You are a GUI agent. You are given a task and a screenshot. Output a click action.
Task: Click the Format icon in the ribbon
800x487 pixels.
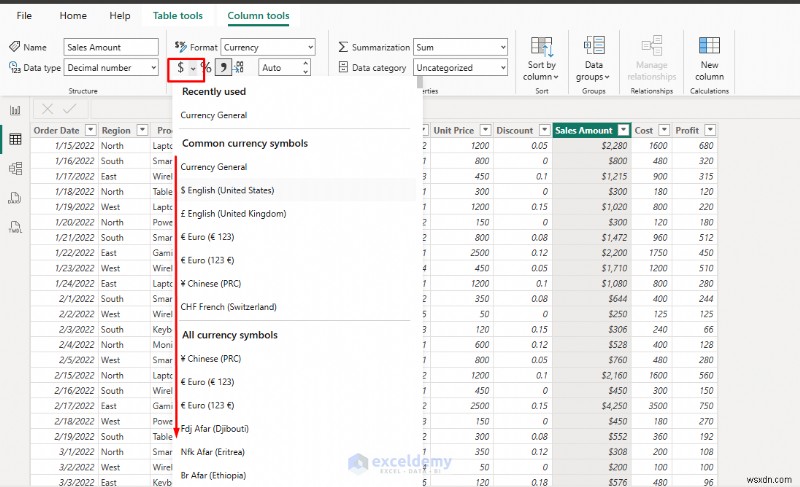coord(181,46)
